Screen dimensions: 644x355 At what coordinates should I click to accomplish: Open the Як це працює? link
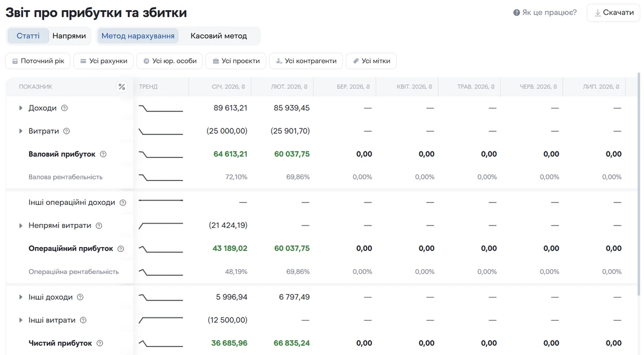coord(545,12)
